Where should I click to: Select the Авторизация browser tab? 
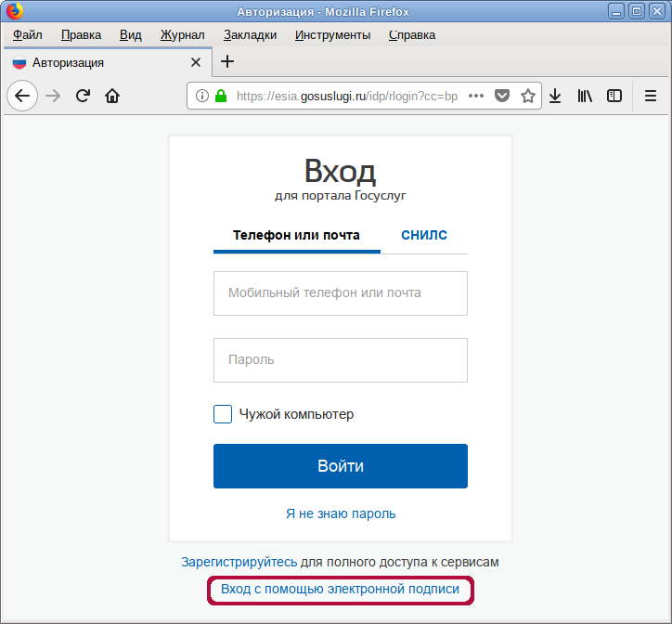pyautogui.click(x=108, y=62)
